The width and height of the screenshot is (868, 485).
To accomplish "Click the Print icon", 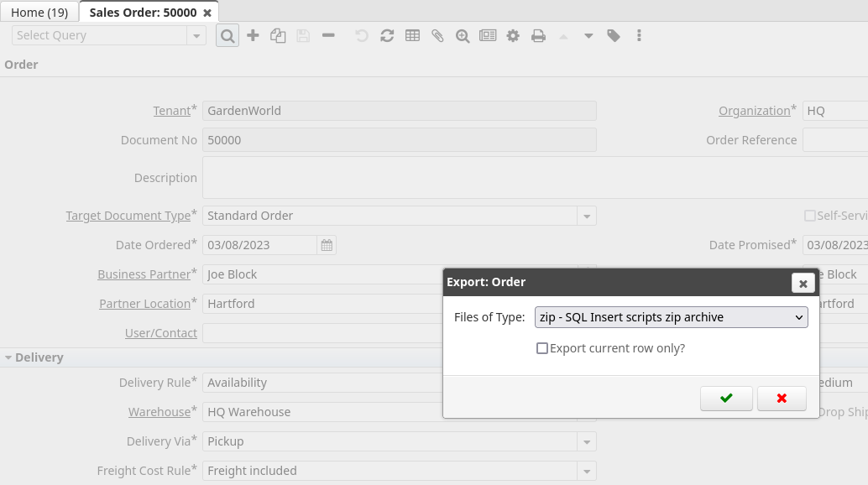I will click(538, 36).
